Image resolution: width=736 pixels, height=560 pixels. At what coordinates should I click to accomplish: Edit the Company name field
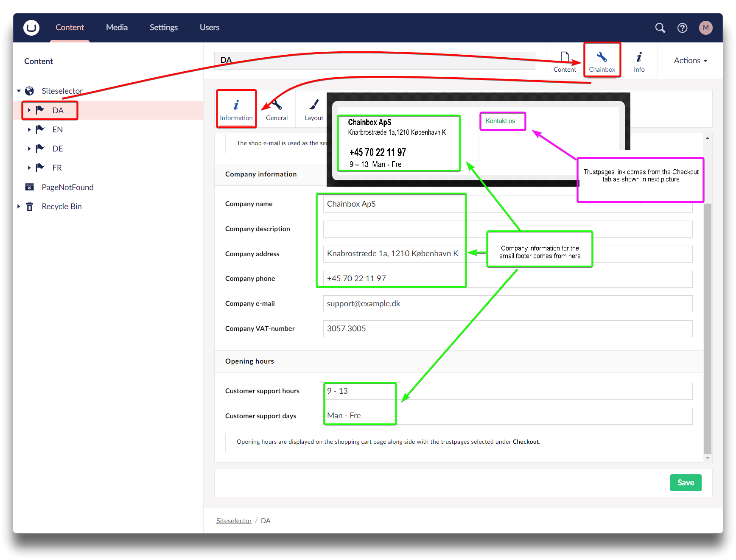507,204
